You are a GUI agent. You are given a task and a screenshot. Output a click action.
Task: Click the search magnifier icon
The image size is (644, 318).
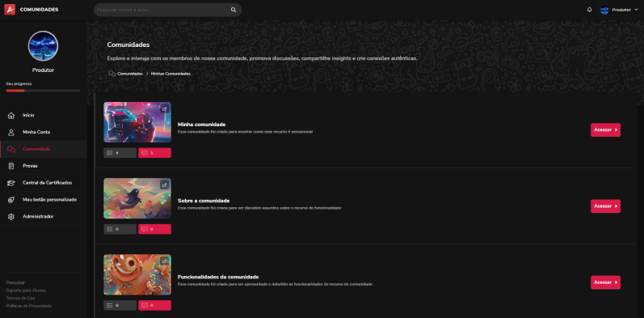(234, 10)
